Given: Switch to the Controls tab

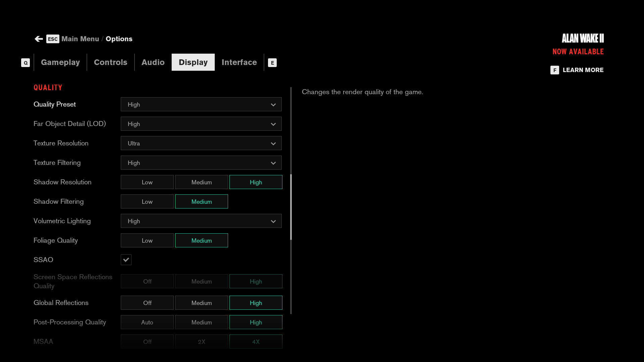Looking at the screenshot, I should tap(111, 62).
